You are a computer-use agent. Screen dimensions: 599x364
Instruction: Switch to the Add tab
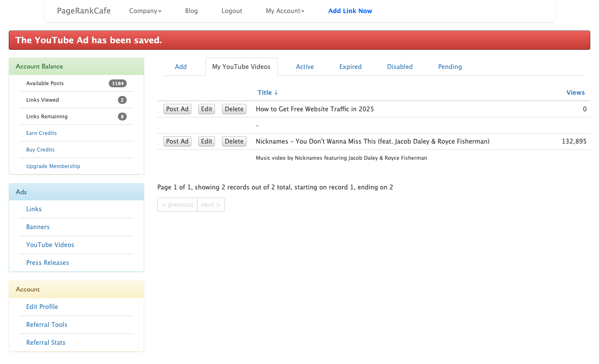tap(180, 67)
